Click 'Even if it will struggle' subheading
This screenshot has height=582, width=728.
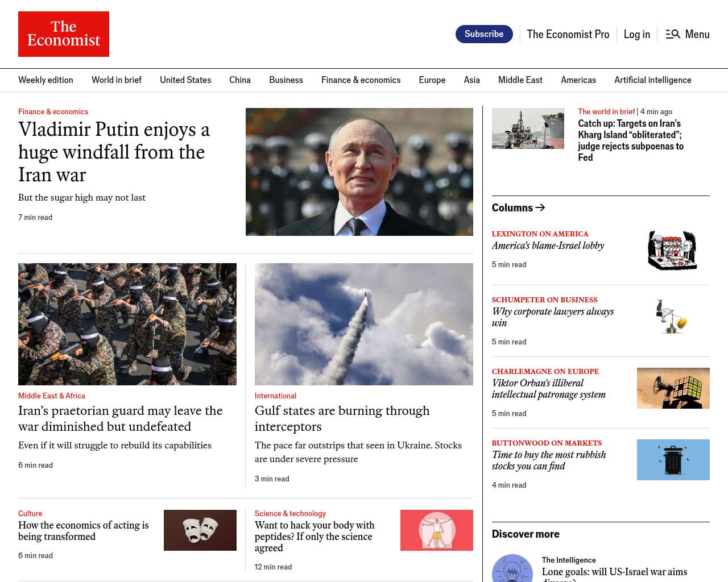[115, 445]
